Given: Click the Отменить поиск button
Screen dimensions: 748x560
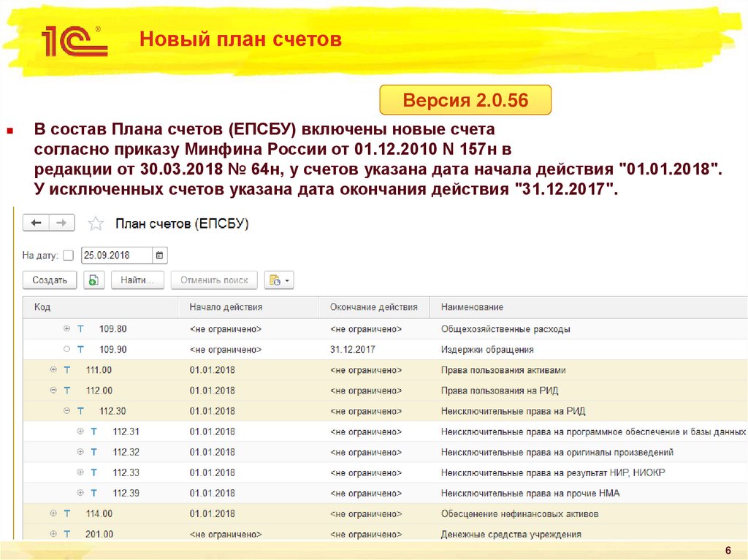Looking at the screenshot, I should (x=214, y=280).
